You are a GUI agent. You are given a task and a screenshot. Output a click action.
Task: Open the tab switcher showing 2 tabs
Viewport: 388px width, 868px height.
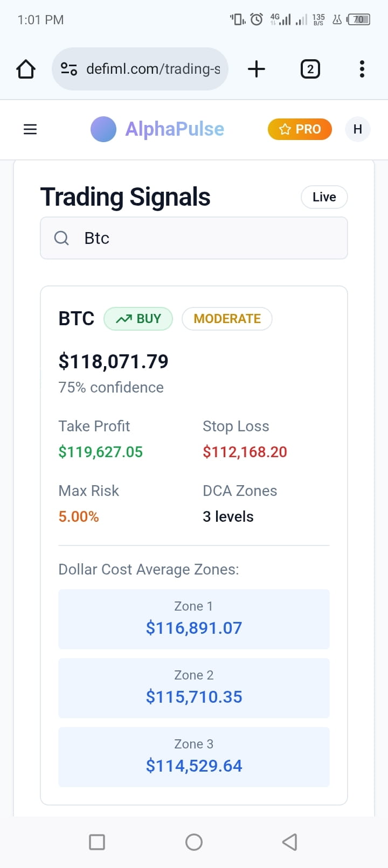pos(310,69)
